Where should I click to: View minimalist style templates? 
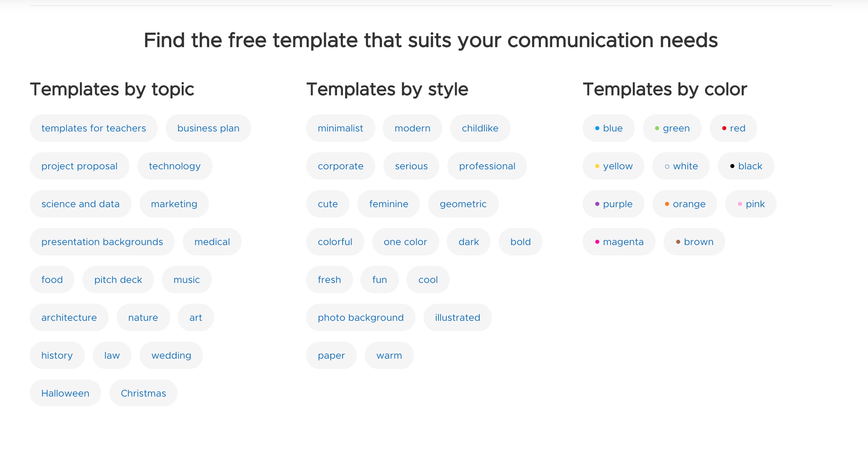pyautogui.click(x=340, y=128)
